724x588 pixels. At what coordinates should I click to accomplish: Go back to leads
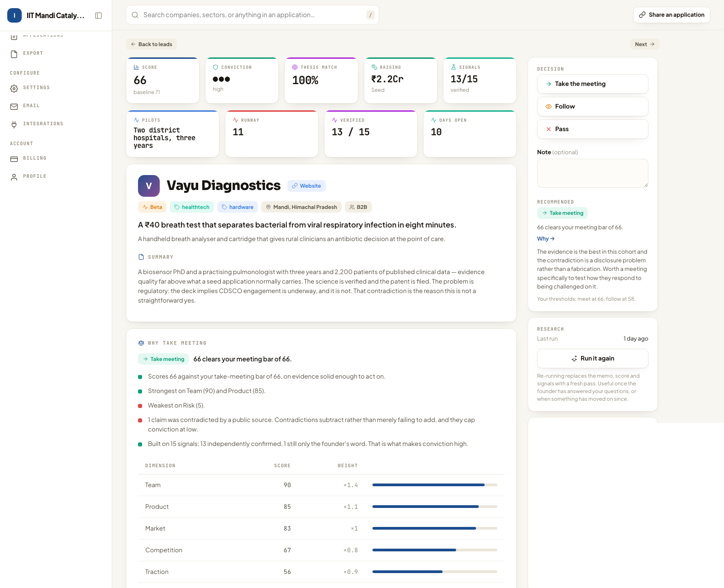click(151, 44)
